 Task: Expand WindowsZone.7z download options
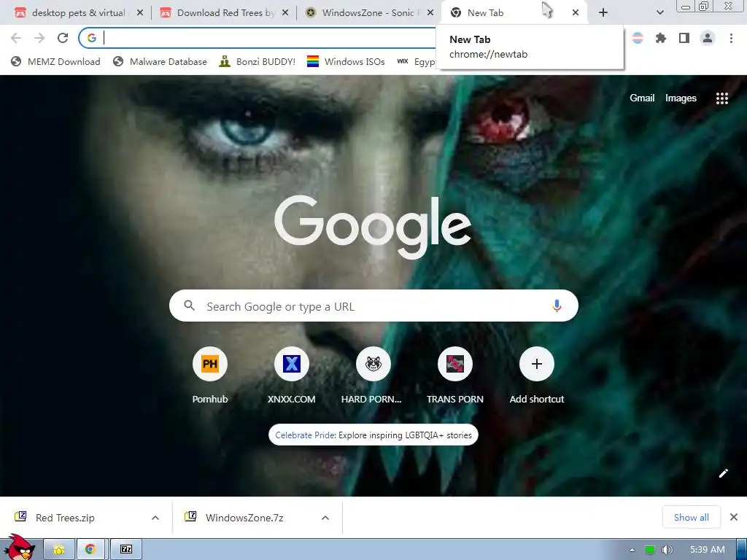tap(325, 518)
